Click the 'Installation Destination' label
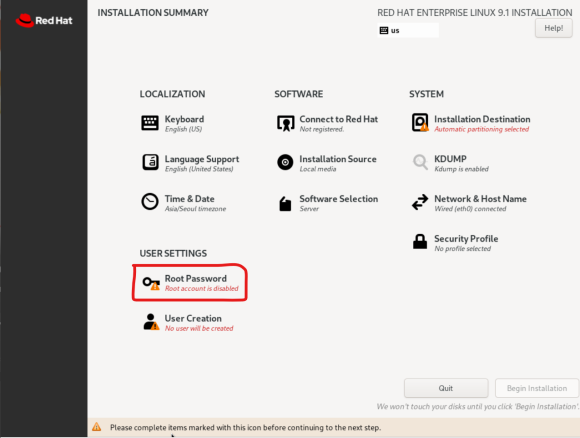580x438 pixels. (482, 119)
